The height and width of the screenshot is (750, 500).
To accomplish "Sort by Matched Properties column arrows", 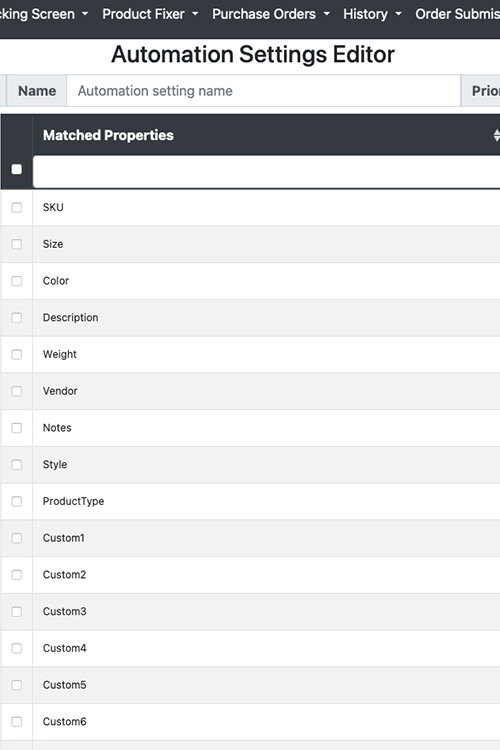I will click(497, 135).
